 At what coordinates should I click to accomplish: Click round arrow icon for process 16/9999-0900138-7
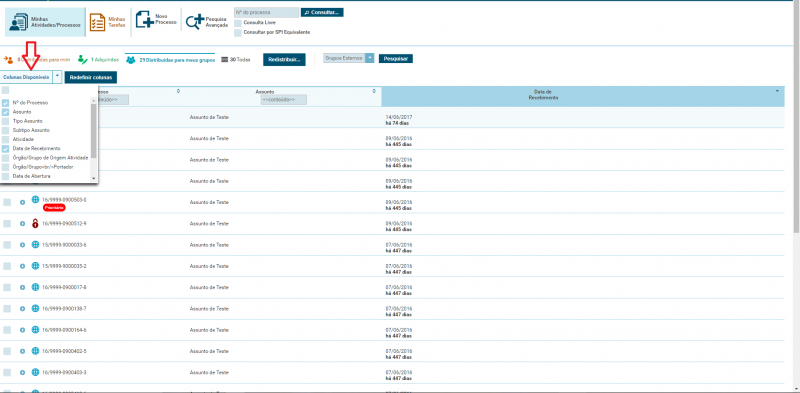22,309
